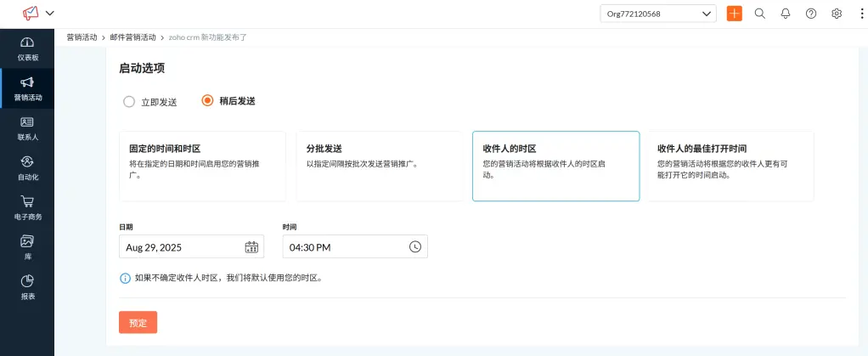
Task: Expand the app switcher chevron beside logo
Action: tap(49, 14)
